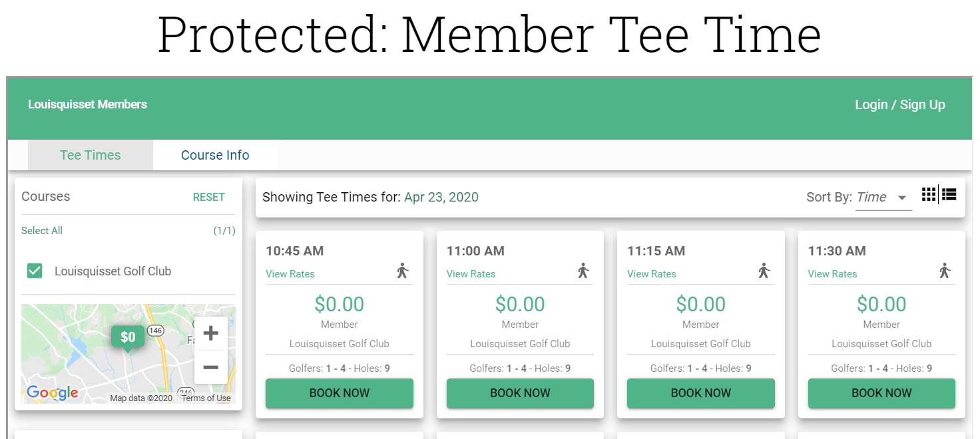980x439 pixels.
Task: Click the Google logo on the map
Action: 52,393
